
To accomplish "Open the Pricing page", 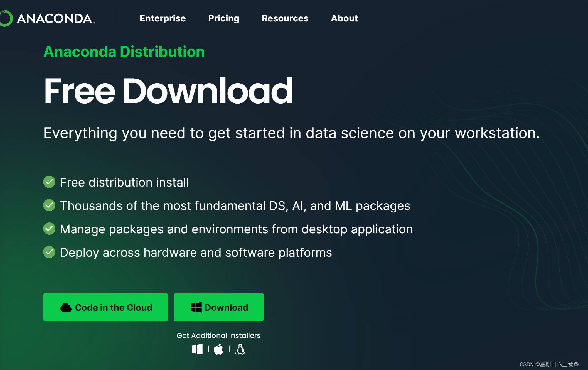I will point(223,18).
